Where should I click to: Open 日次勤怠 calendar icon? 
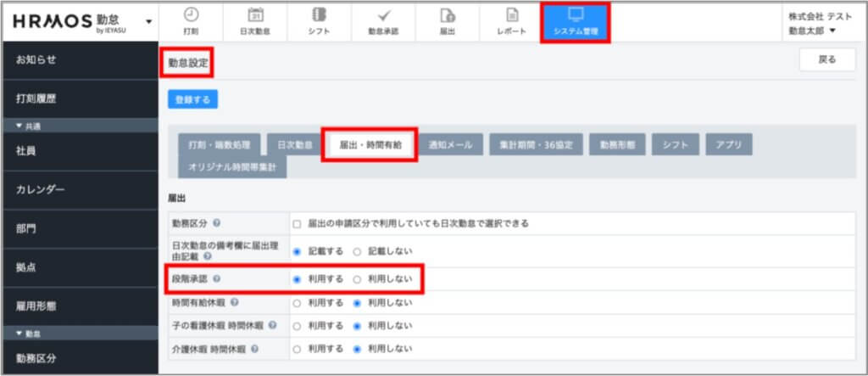tap(255, 15)
